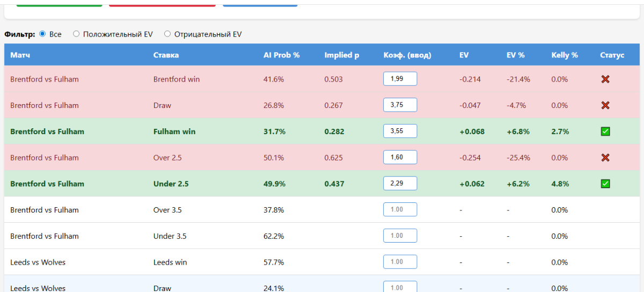Focus odds field showing 1,99 for Brentford win
The image size is (644, 292).
click(x=400, y=79)
